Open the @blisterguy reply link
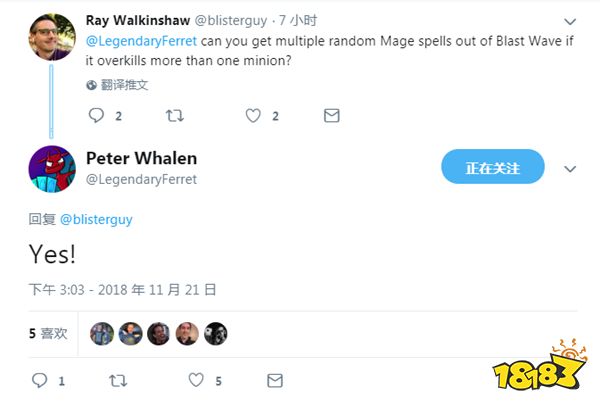Viewport: 600px width, 407px height. [96, 219]
